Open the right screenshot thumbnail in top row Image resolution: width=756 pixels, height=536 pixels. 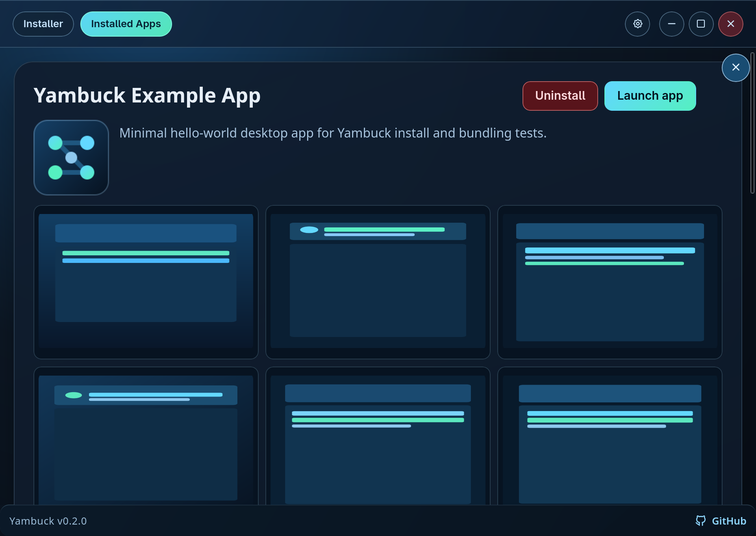tap(610, 282)
